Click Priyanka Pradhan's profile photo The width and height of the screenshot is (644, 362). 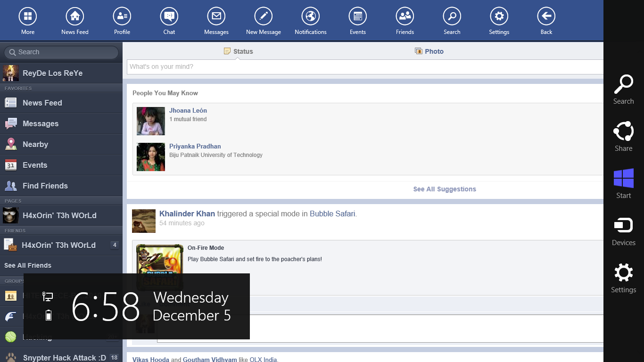151,157
